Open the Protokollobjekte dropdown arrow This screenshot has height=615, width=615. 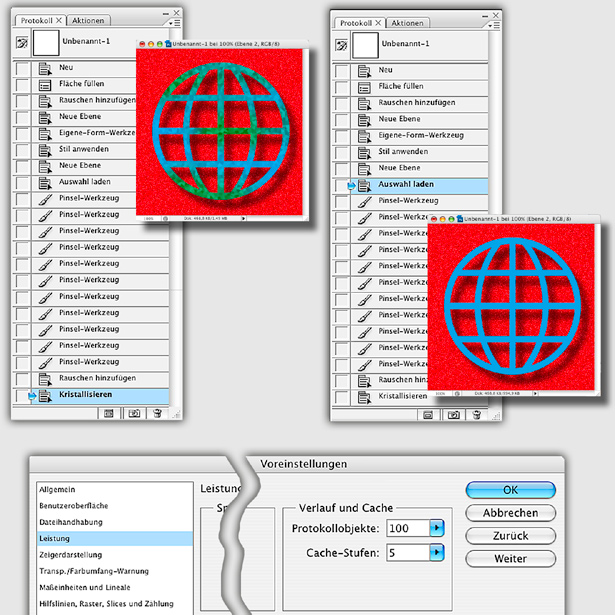click(437, 528)
